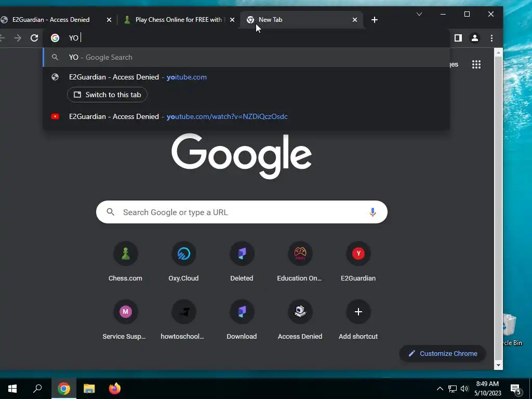This screenshot has width=532, height=399.
Task: Open the Download shortcut
Action: [x=242, y=320]
